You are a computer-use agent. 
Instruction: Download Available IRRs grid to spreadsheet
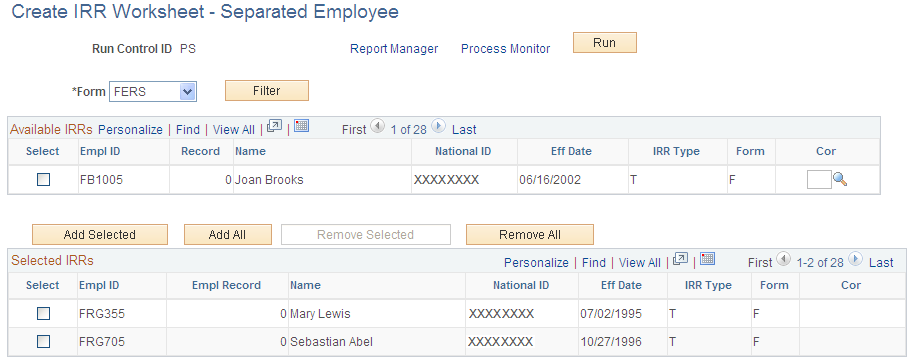point(301,126)
